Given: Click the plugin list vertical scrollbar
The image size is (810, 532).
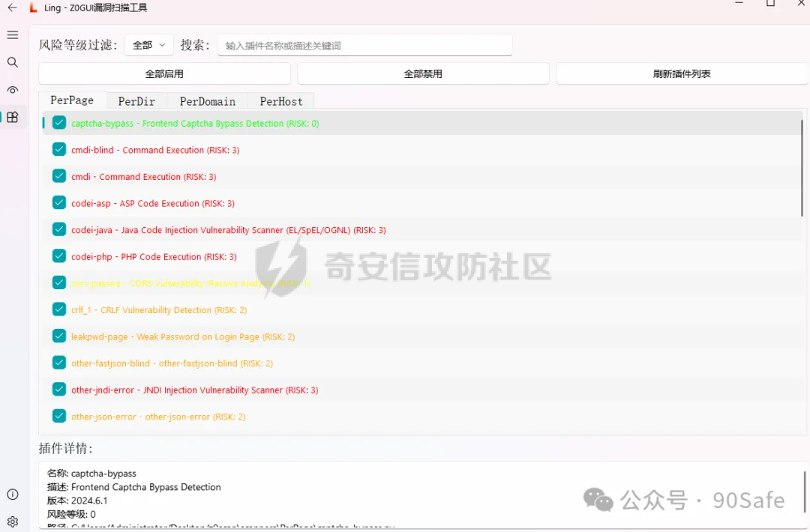Looking at the screenshot, I should tap(802, 169).
